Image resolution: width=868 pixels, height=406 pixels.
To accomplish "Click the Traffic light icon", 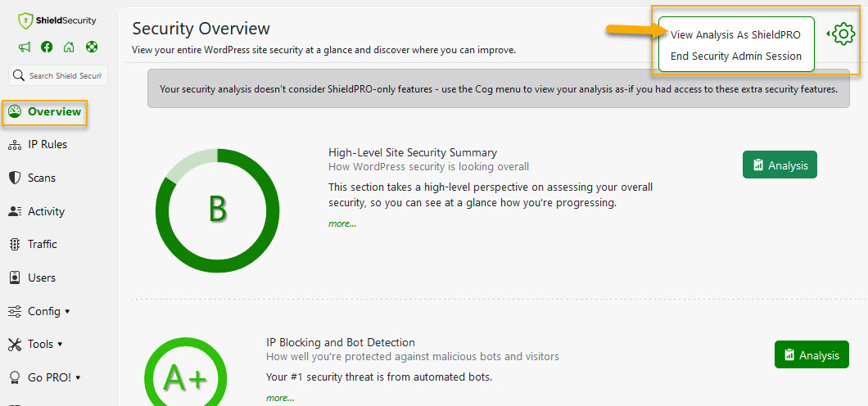I will pos(15,245).
